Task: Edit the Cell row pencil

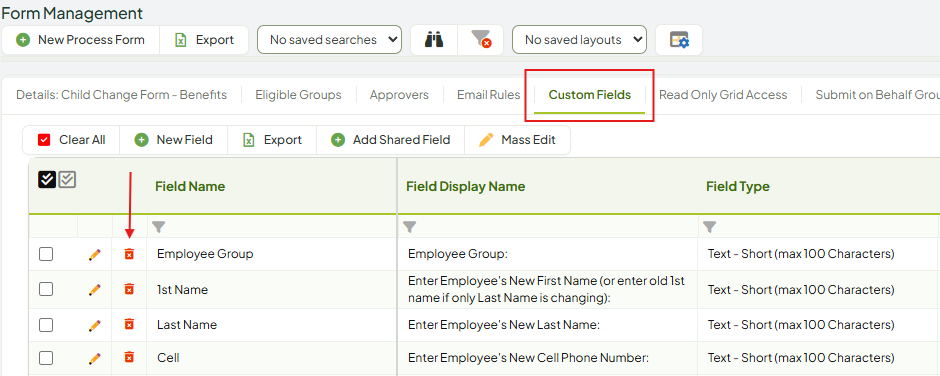Action: (x=94, y=358)
